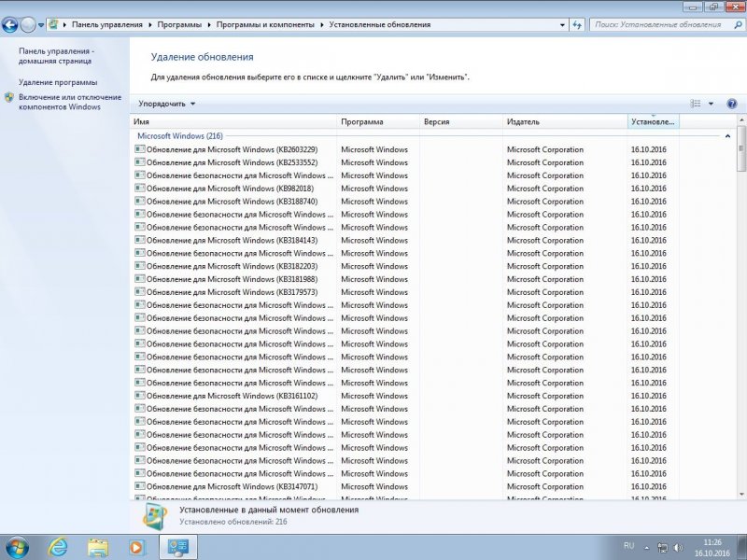This screenshot has height=560, width=747.
Task: Click RU language indicator
Action: (628, 546)
